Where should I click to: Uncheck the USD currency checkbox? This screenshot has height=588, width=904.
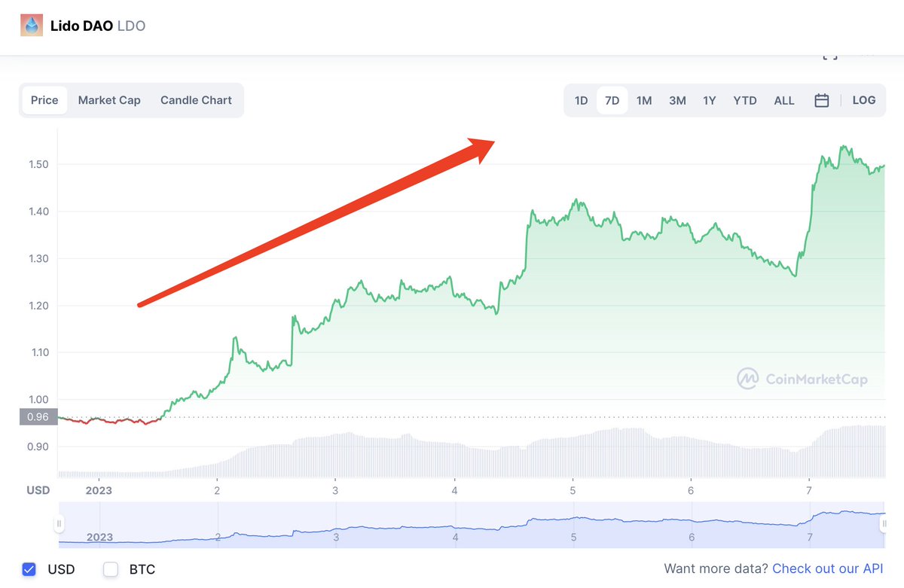tap(29, 569)
